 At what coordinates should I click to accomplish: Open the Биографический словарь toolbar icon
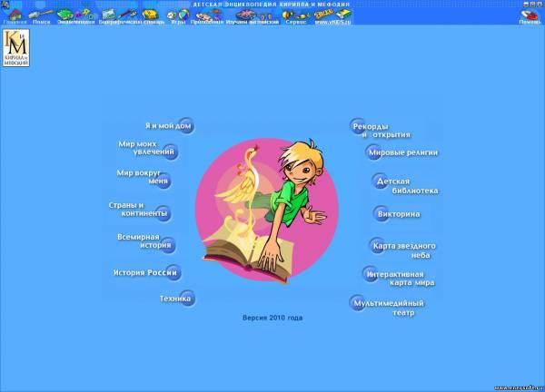132,16
